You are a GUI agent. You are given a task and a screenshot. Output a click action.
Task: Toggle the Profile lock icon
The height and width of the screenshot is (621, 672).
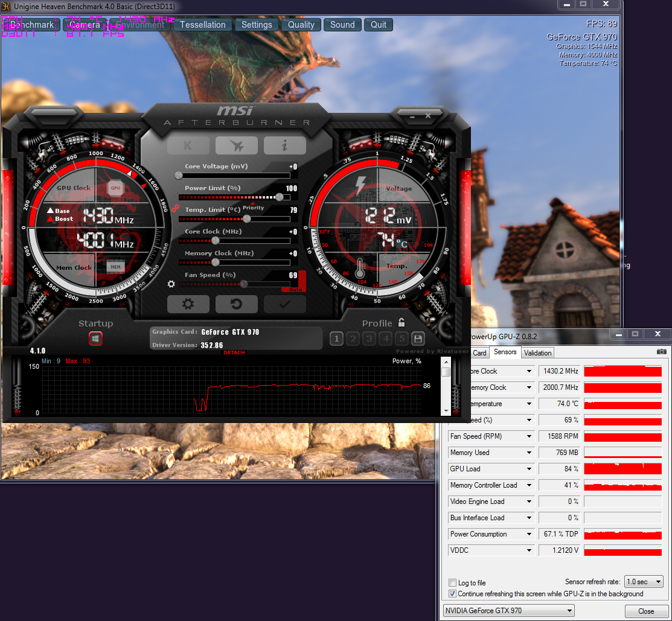pyautogui.click(x=402, y=322)
